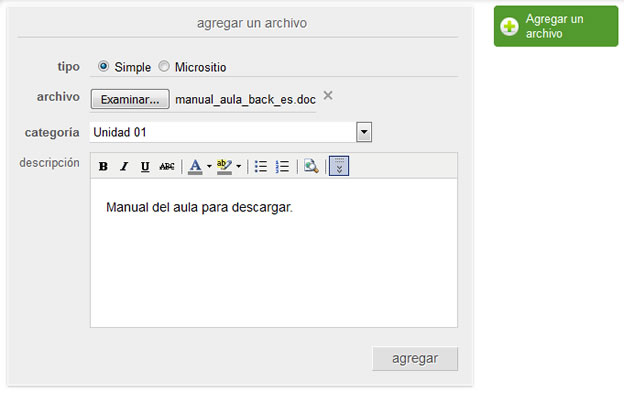The image size is (624, 393).
Task: Apply the text color A icon
Action: 195,166
